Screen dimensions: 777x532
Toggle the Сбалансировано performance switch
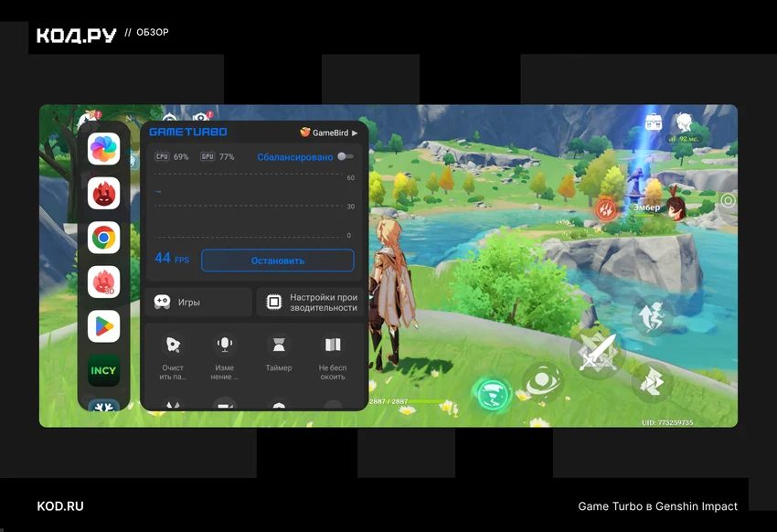point(346,156)
